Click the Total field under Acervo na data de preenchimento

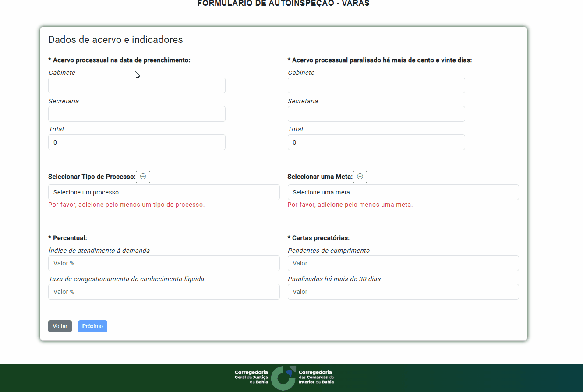(x=137, y=142)
